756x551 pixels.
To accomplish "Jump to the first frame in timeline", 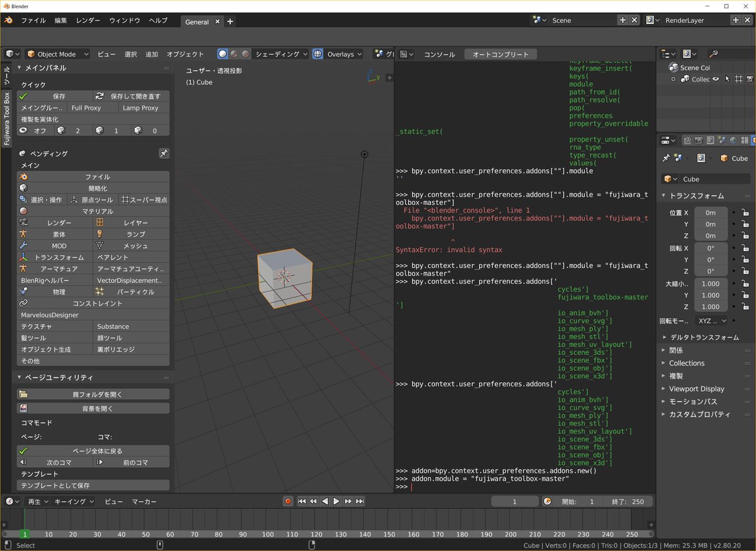I will click(302, 501).
